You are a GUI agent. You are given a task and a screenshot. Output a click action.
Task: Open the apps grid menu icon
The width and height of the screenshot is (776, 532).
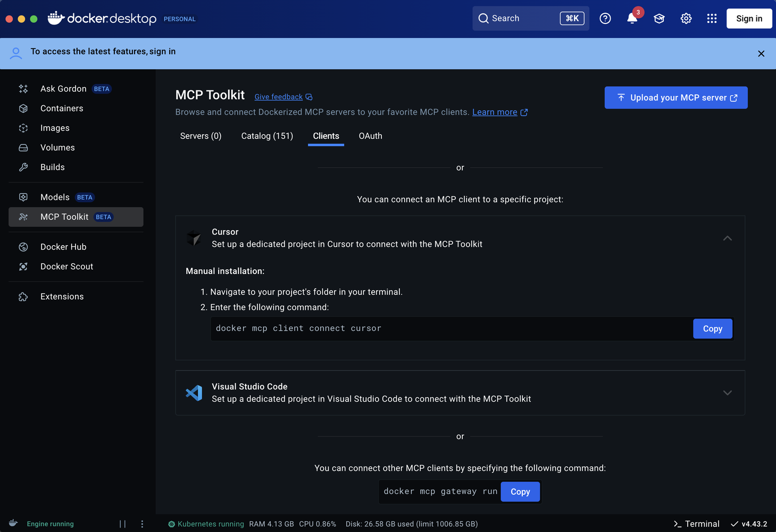coord(712,19)
